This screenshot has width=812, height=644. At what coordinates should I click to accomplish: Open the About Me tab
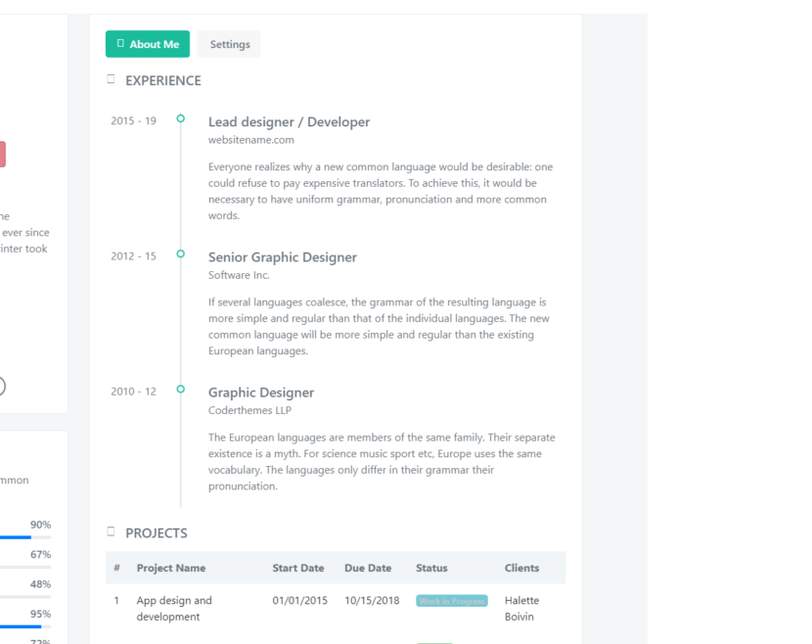(x=148, y=44)
